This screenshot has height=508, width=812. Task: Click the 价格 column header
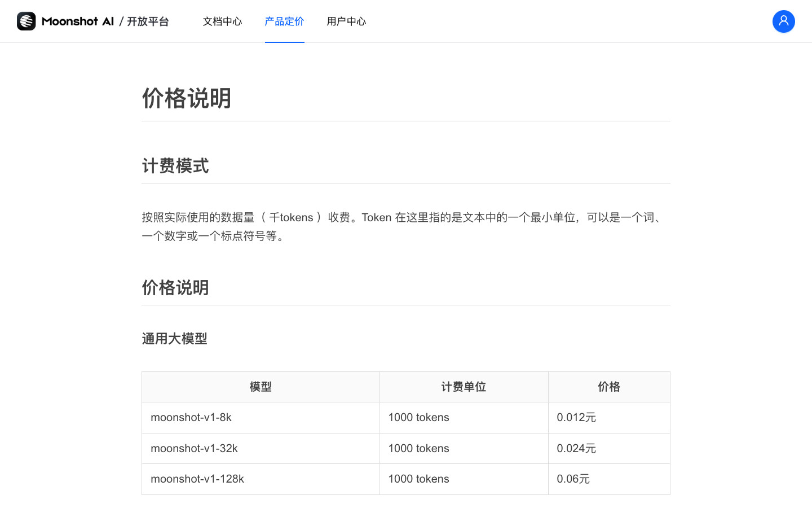point(609,387)
